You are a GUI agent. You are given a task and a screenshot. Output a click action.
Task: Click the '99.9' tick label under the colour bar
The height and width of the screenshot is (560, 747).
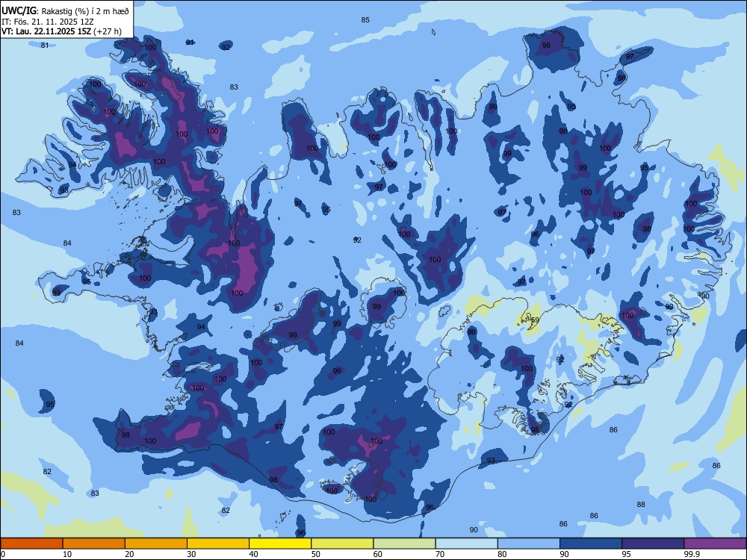[692, 554]
